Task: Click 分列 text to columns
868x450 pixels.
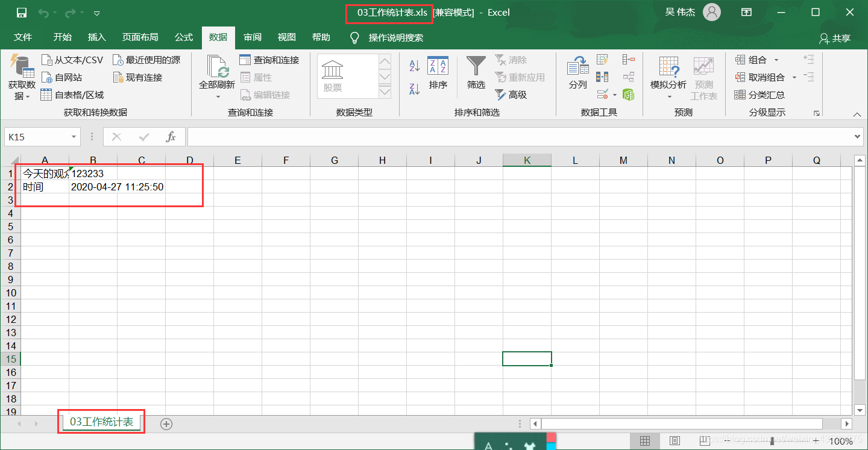Action: [x=577, y=73]
